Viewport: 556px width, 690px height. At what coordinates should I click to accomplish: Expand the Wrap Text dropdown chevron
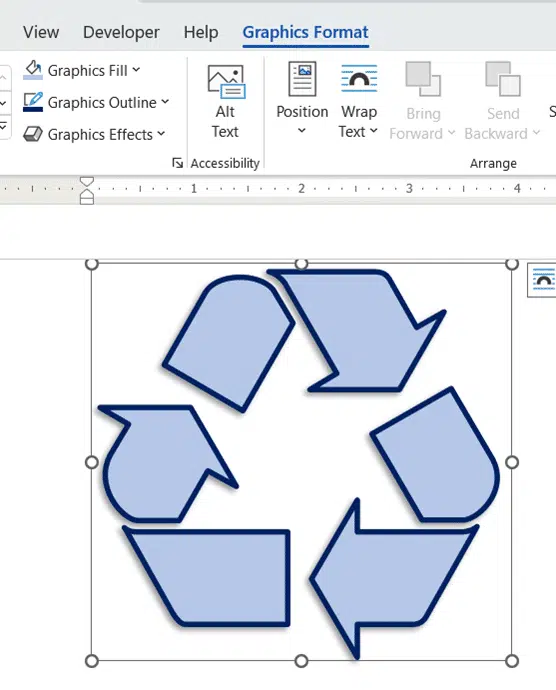(x=374, y=131)
